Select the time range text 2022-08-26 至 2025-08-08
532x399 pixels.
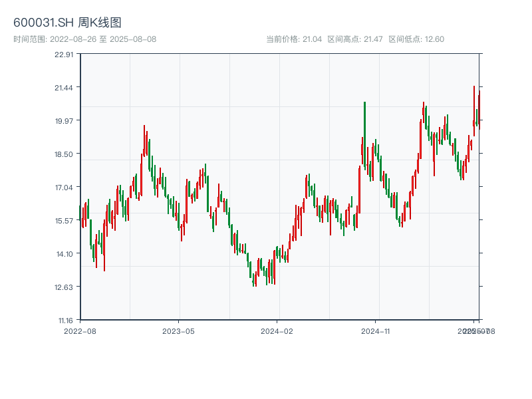tap(103, 39)
